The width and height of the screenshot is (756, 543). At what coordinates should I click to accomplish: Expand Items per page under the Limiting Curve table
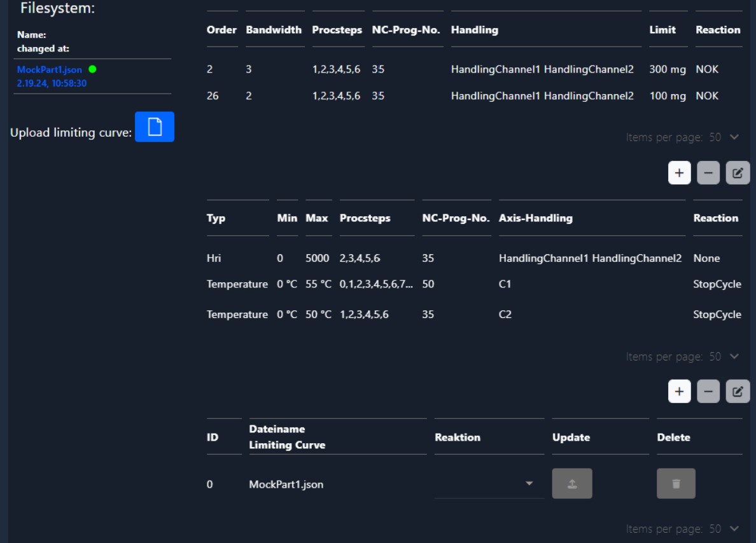click(734, 529)
